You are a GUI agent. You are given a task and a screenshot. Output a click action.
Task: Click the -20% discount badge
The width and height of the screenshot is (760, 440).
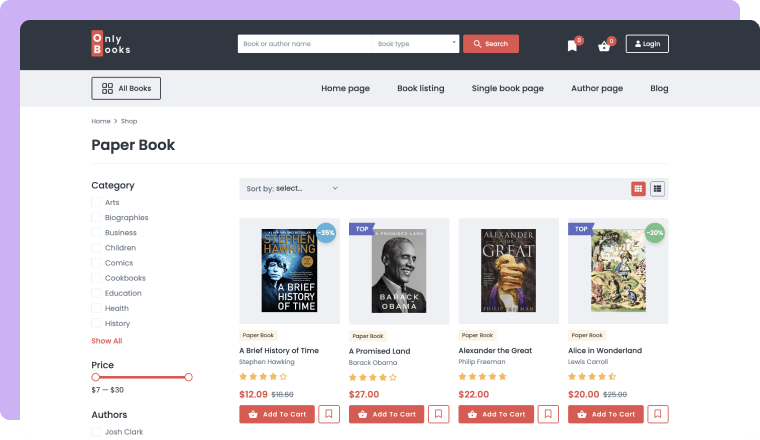(655, 233)
